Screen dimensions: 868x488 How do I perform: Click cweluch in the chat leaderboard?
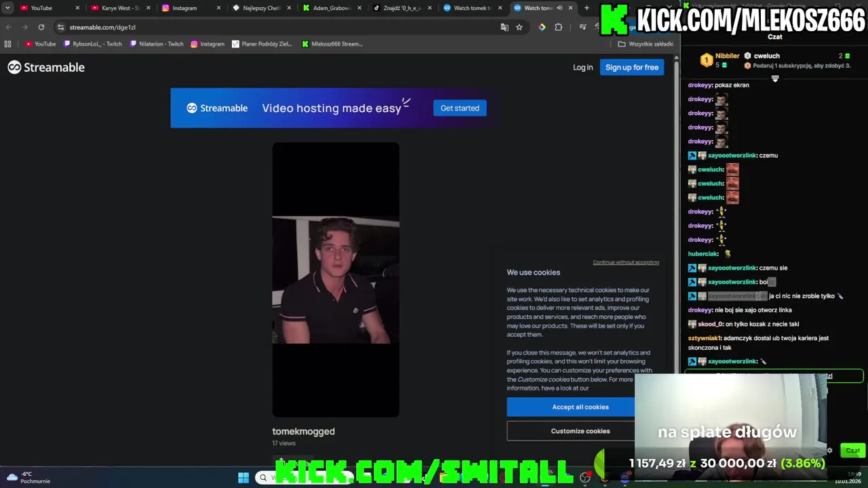(x=766, y=56)
